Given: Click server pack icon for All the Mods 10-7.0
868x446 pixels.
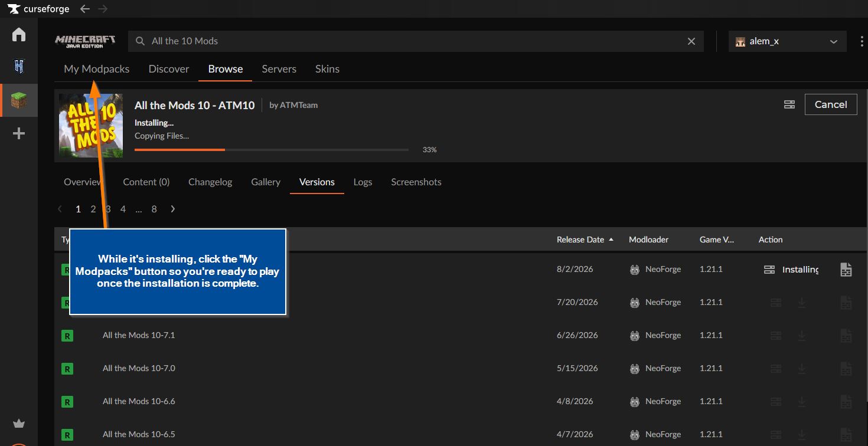Looking at the screenshot, I should click(776, 369).
